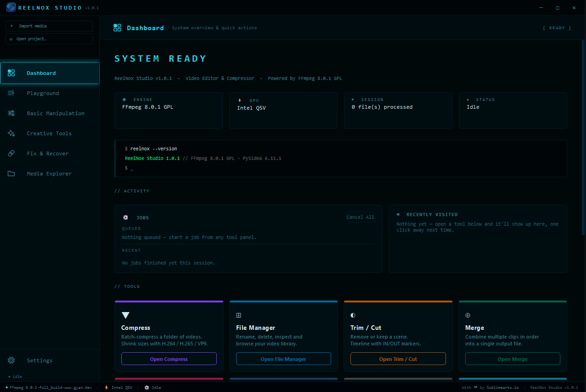Click Open project button
This screenshot has height=392, width=586.
coord(49,39)
